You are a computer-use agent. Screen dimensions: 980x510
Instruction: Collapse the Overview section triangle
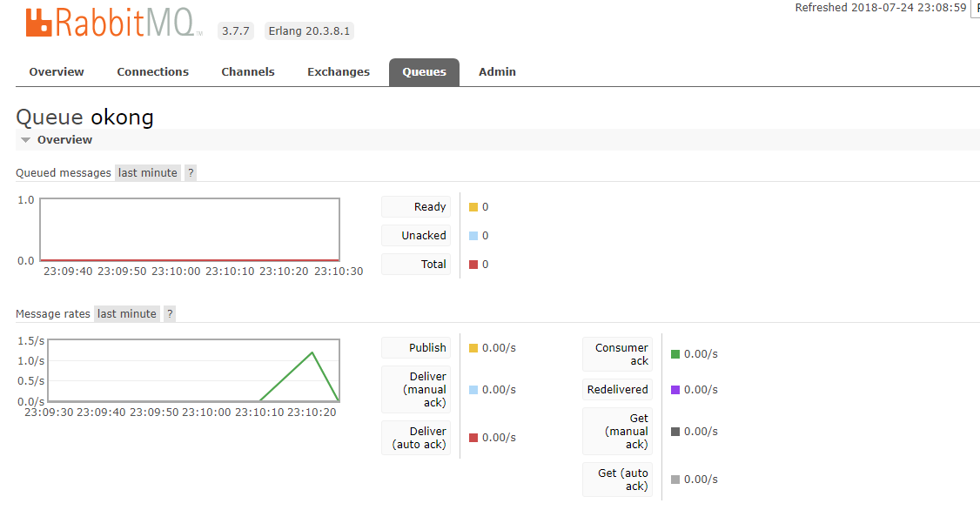[25, 140]
